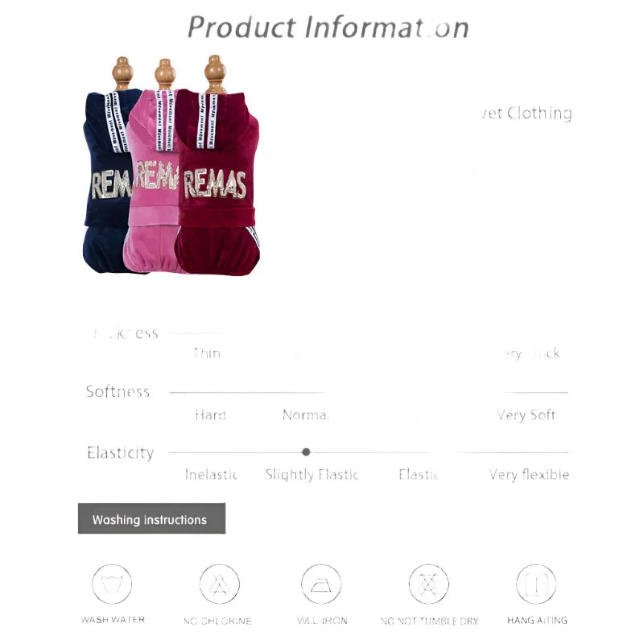
Task: Click the Washing instructions banner
Action: [x=151, y=518]
